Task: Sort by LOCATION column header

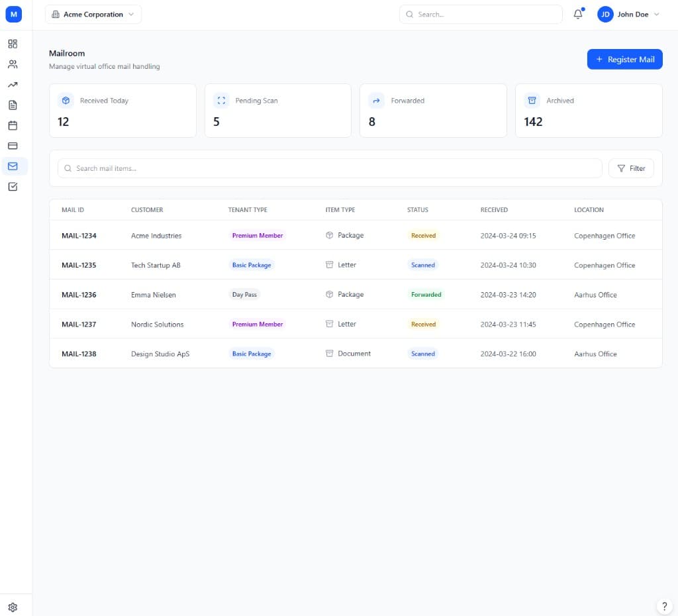Action: tap(589, 210)
